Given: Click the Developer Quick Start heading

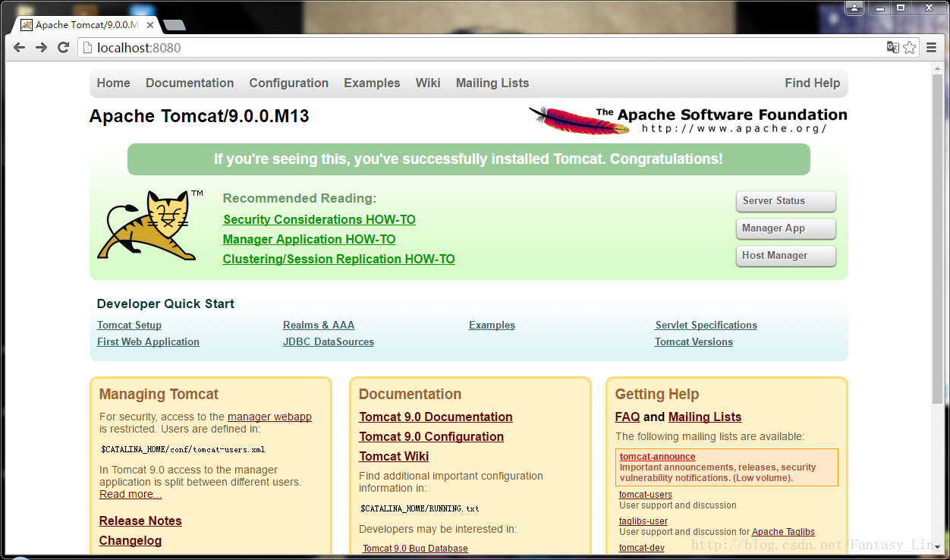Looking at the screenshot, I should [165, 304].
